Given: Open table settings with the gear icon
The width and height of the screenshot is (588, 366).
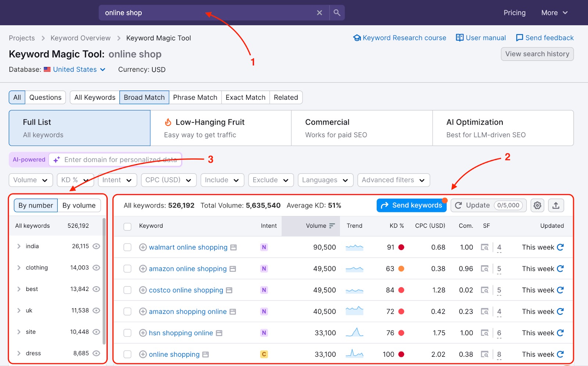Looking at the screenshot, I should tap(537, 205).
